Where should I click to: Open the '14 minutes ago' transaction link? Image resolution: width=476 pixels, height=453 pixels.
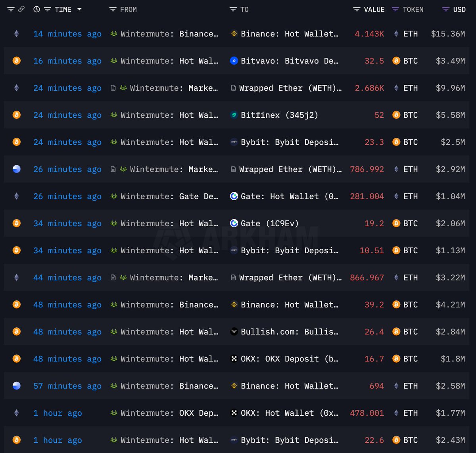67,34
